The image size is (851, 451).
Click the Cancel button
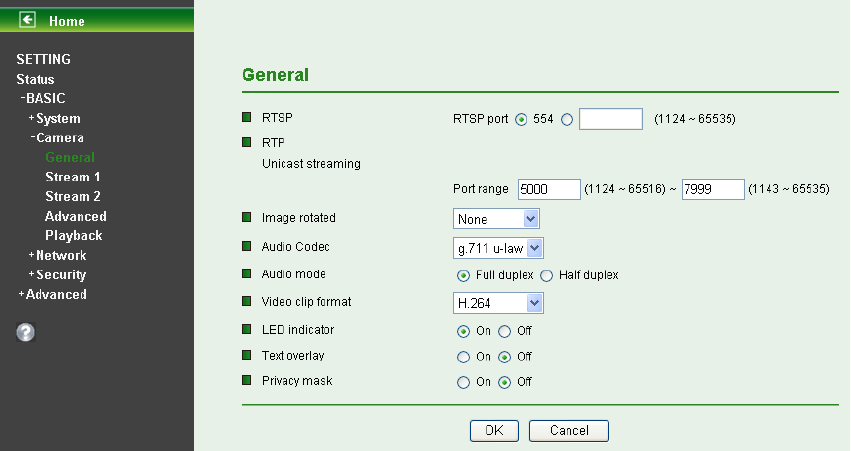[x=569, y=430]
